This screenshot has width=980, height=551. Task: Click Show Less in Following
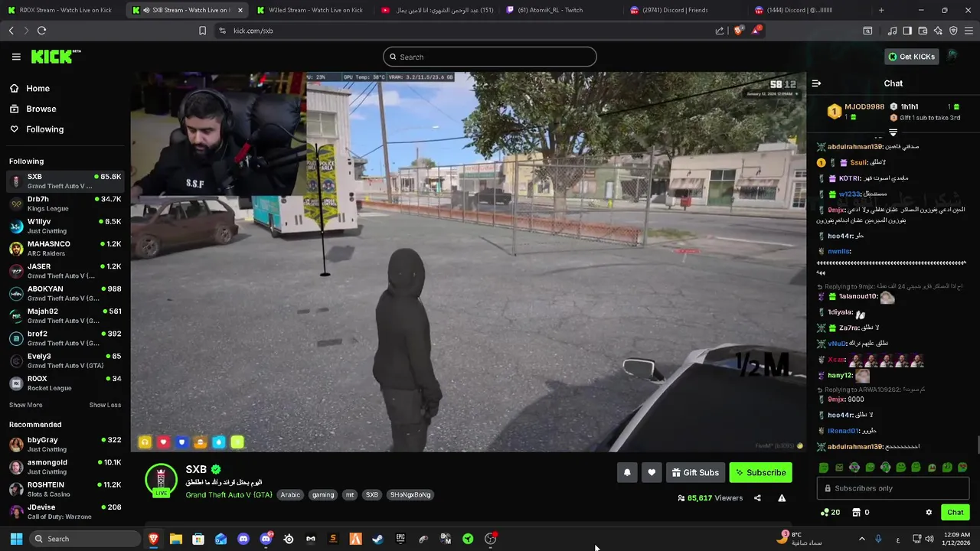(105, 405)
